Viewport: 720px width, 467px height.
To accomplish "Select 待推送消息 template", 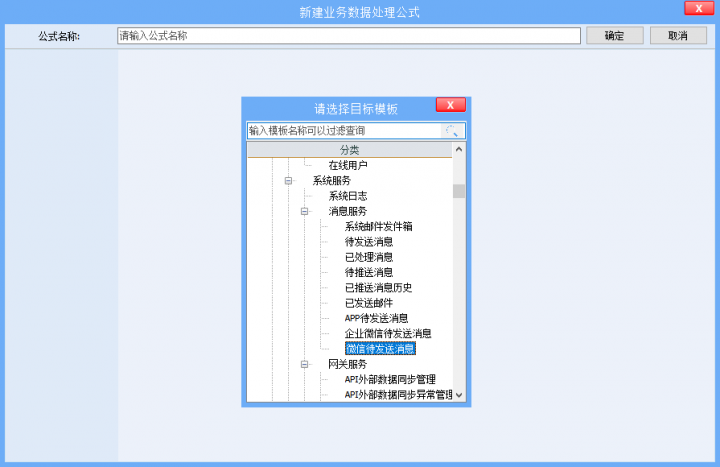I will click(x=369, y=272).
